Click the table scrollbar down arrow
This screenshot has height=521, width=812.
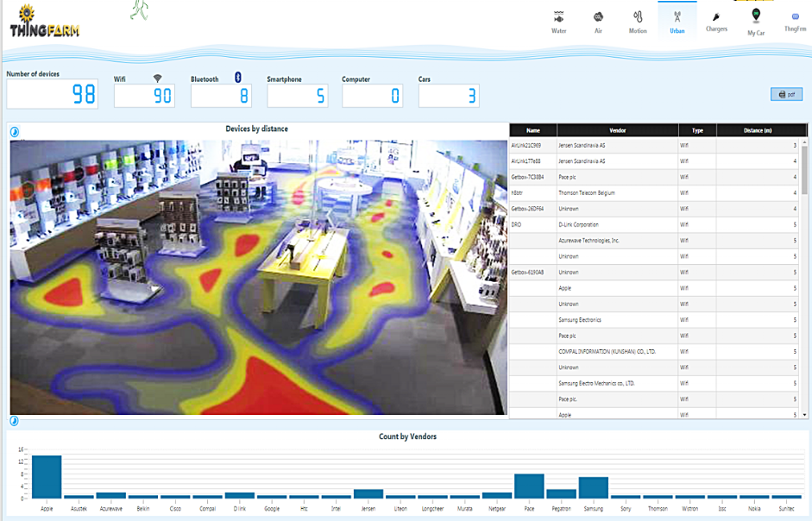tap(804, 415)
